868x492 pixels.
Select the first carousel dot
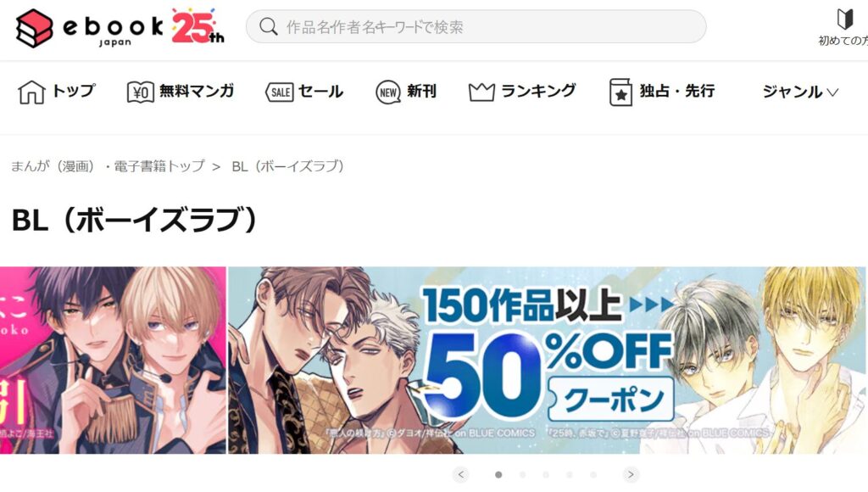(x=498, y=475)
